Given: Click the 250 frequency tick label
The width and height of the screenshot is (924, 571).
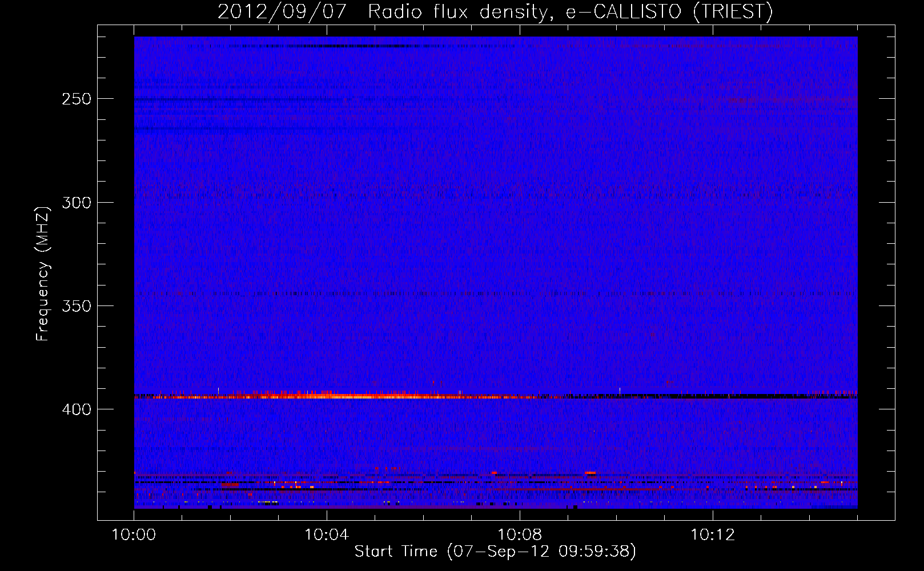Looking at the screenshot, I should pos(77,99).
